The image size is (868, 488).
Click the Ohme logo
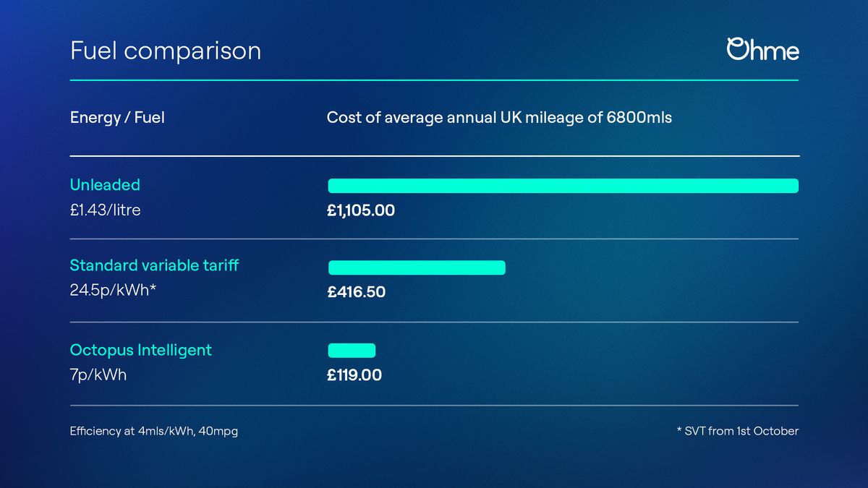762,50
